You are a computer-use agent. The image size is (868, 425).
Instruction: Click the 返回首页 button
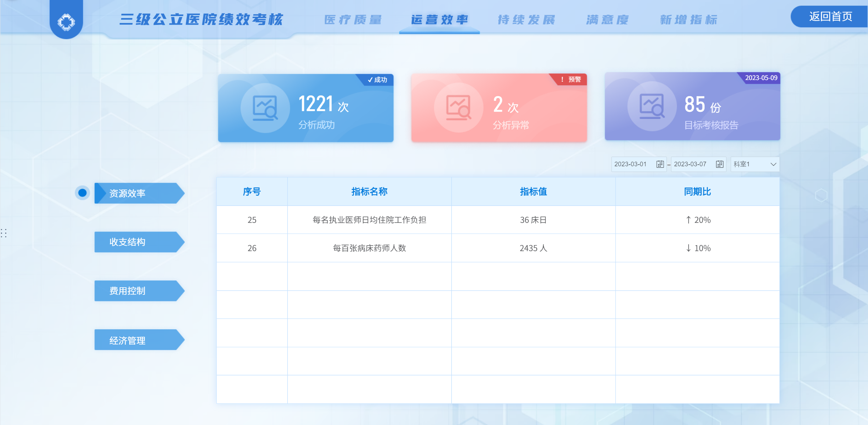point(830,16)
